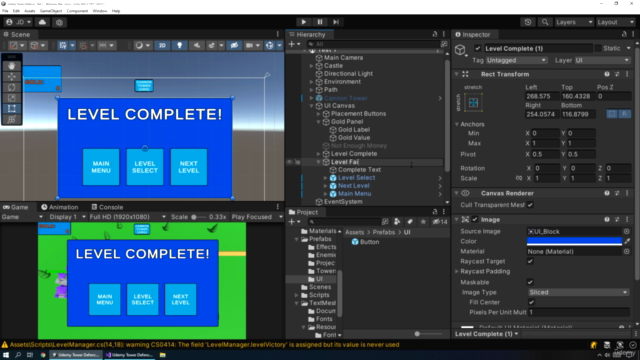The width and height of the screenshot is (640, 360).
Task: Select the Hand view tool
Action: click(x=11, y=66)
